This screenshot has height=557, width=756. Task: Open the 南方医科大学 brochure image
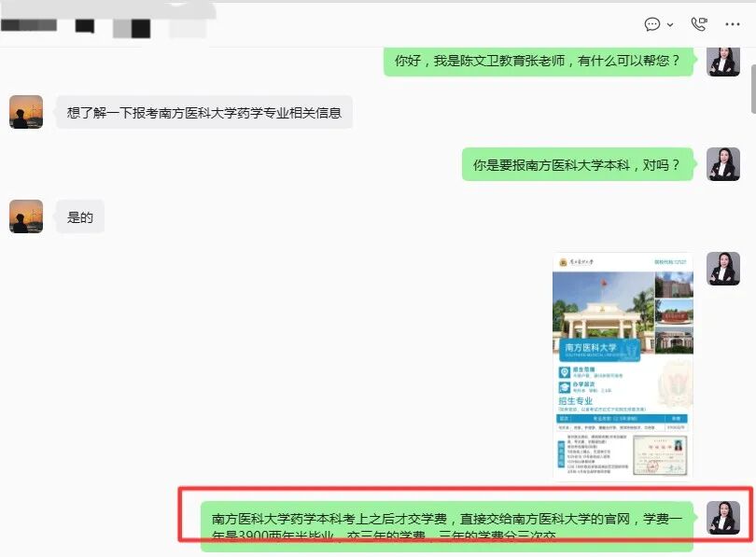(x=623, y=366)
